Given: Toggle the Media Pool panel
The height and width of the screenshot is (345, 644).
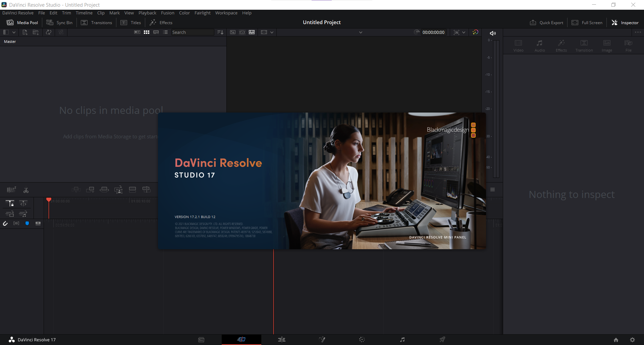Looking at the screenshot, I should click(22, 22).
